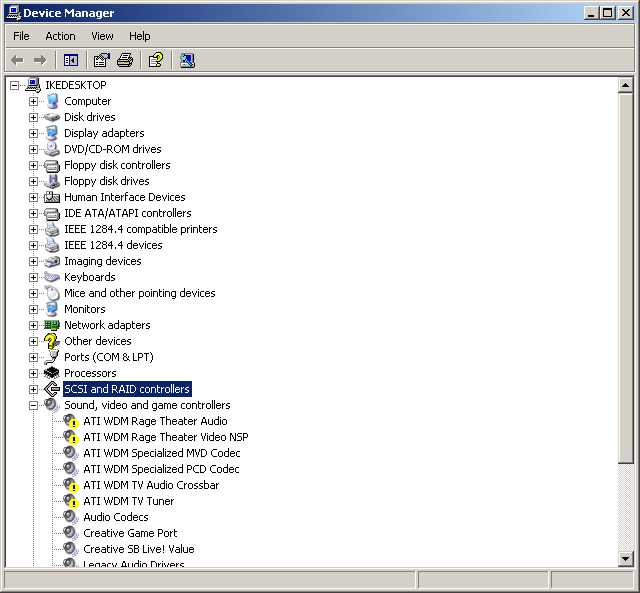Click the Display adapters monitor icon
Image resolution: width=640 pixels, height=593 pixels.
pyautogui.click(x=52, y=133)
